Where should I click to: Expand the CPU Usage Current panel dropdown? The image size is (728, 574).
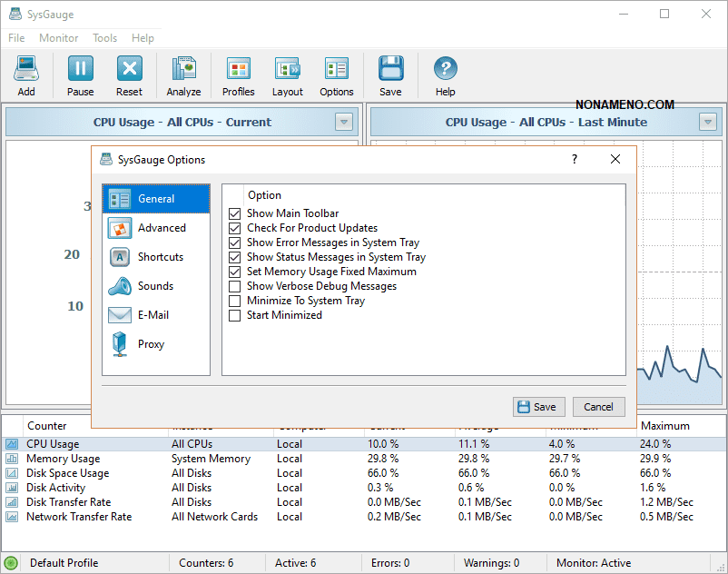pos(343,122)
